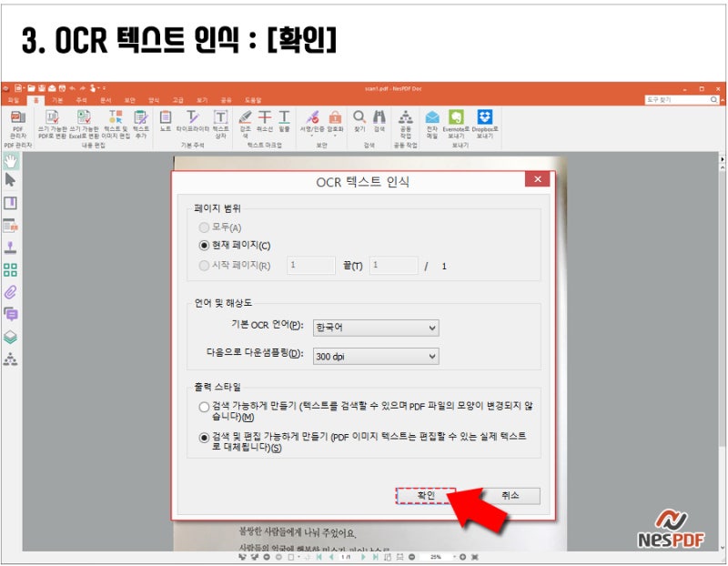This screenshot has width=728, height=566.
Task: Switch to the 도움말 ribbon tab
Action: click(x=253, y=100)
